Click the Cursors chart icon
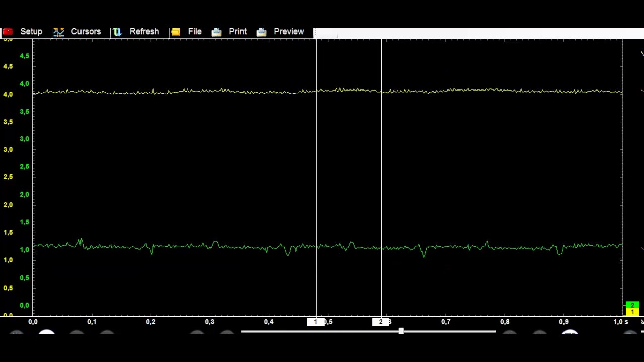The image size is (644, 362). point(59,32)
